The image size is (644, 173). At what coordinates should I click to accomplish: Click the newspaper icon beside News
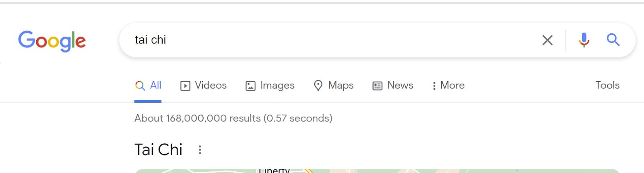tap(377, 86)
